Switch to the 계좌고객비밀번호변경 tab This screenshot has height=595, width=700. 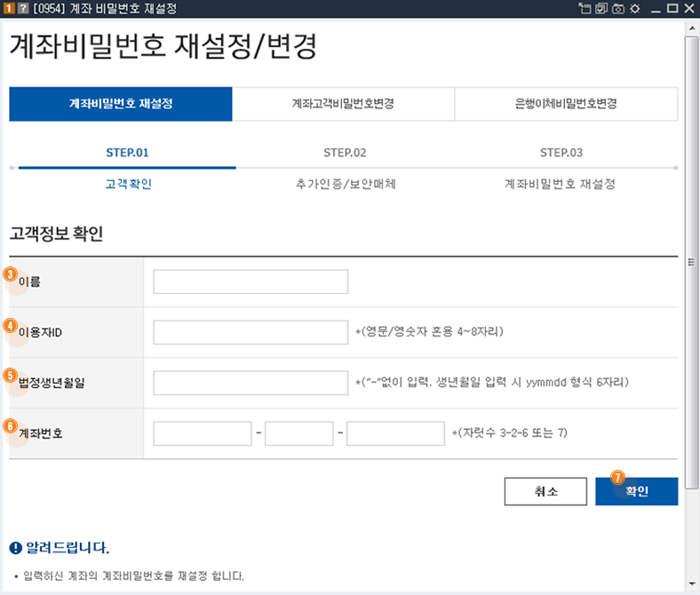[x=343, y=104]
